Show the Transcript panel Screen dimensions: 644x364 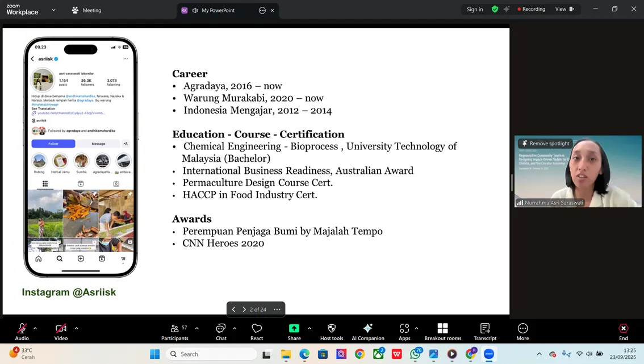click(485, 331)
